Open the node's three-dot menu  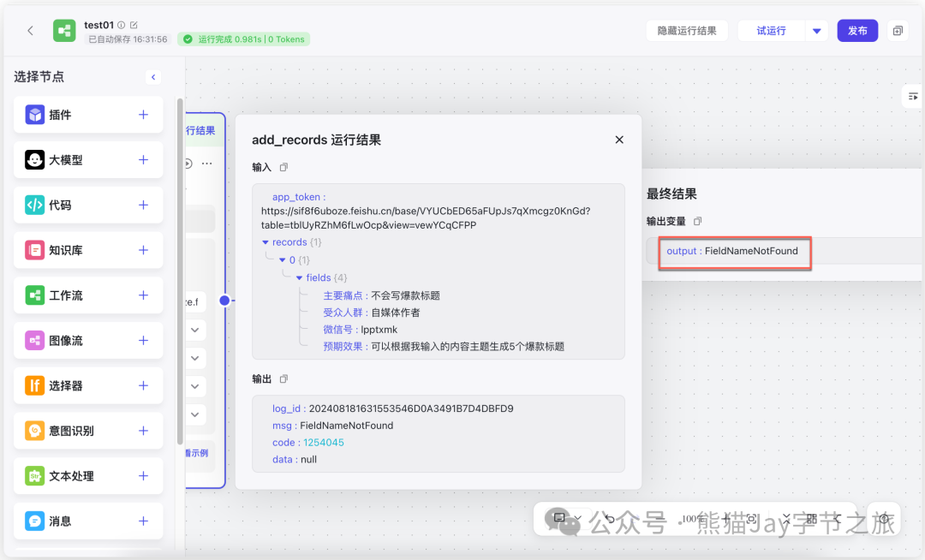point(207,164)
